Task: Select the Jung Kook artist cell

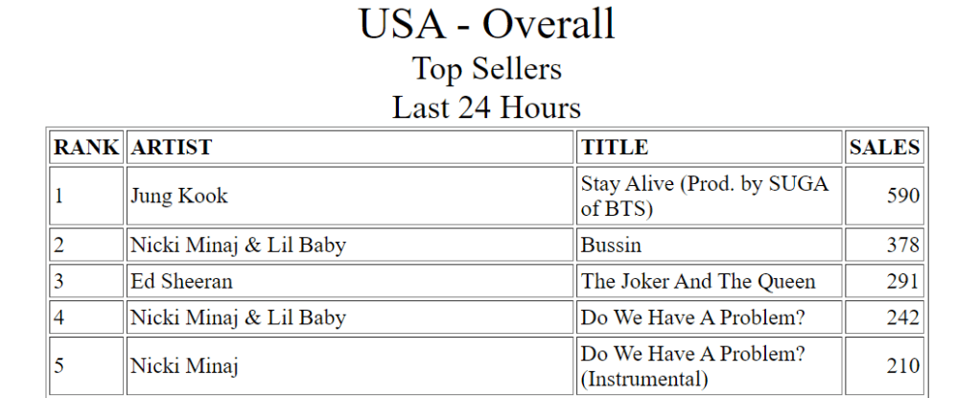Action: pos(179,197)
